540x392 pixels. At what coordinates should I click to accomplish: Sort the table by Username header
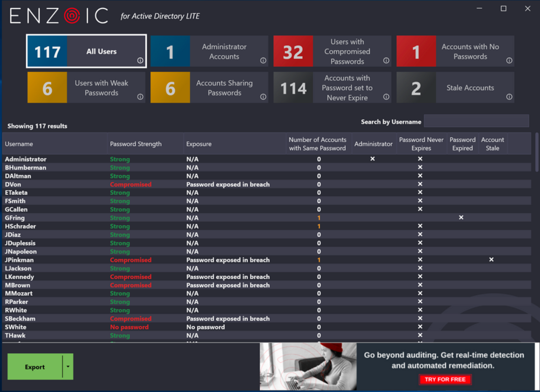[x=19, y=144]
